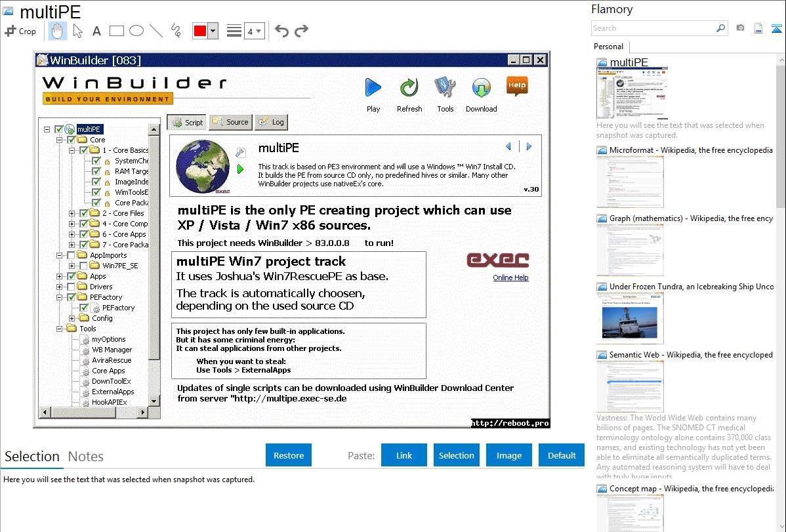This screenshot has width=786, height=532.
Task: Go to previous script page arrow
Action: tap(508, 146)
